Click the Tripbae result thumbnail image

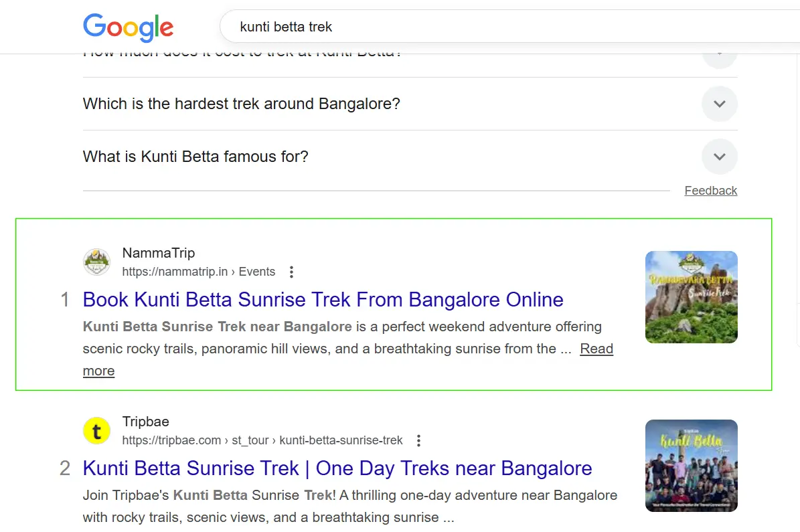click(x=691, y=465)
